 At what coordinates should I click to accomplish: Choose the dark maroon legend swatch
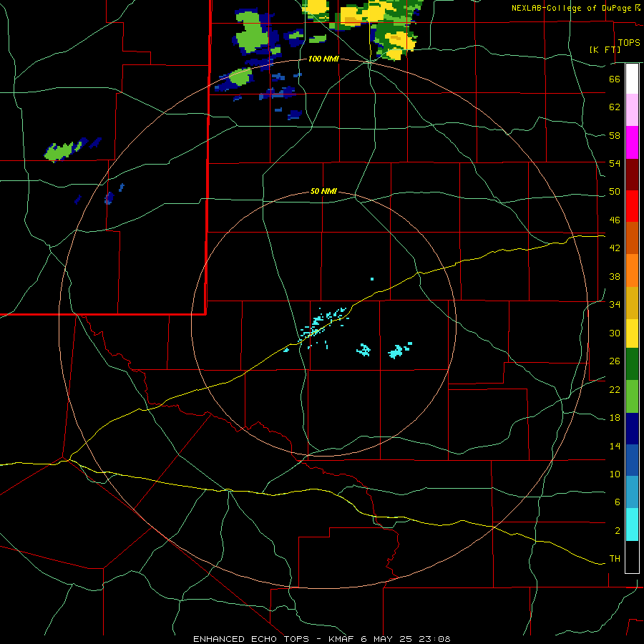tap(632, 174)
